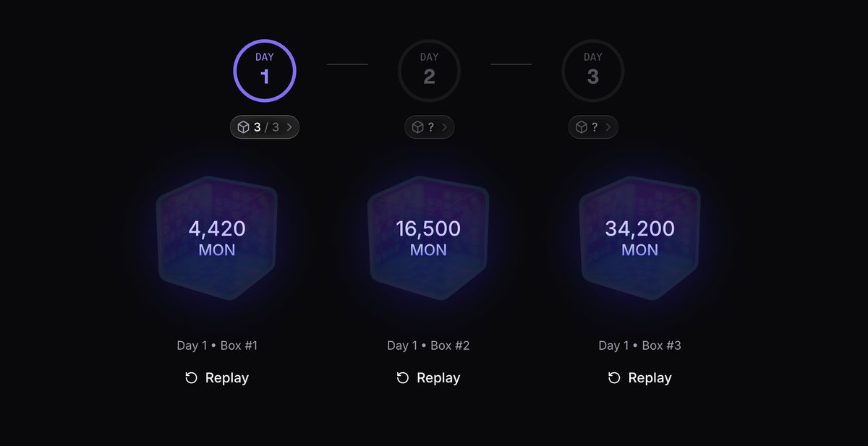
Task: Expand the Day 1 boxes chevron
Action: point(289,128)
